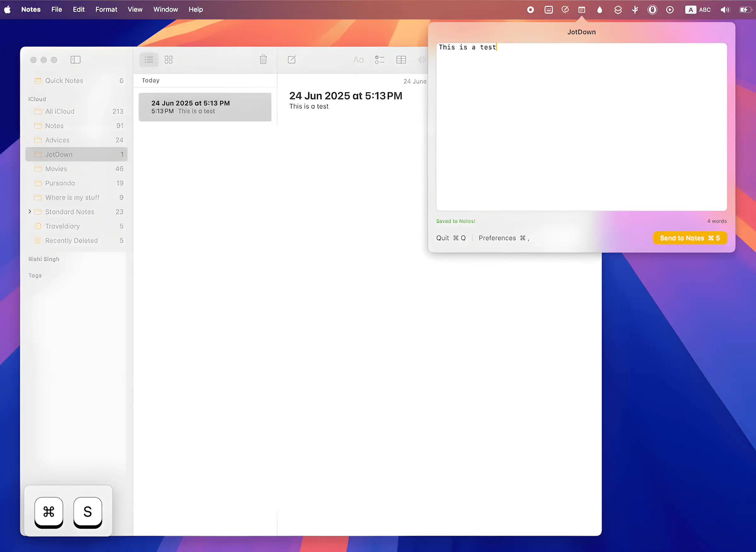Click JotDown menu bar icon
The width and height of the screenshot is (756, 552).
[581, 10]
